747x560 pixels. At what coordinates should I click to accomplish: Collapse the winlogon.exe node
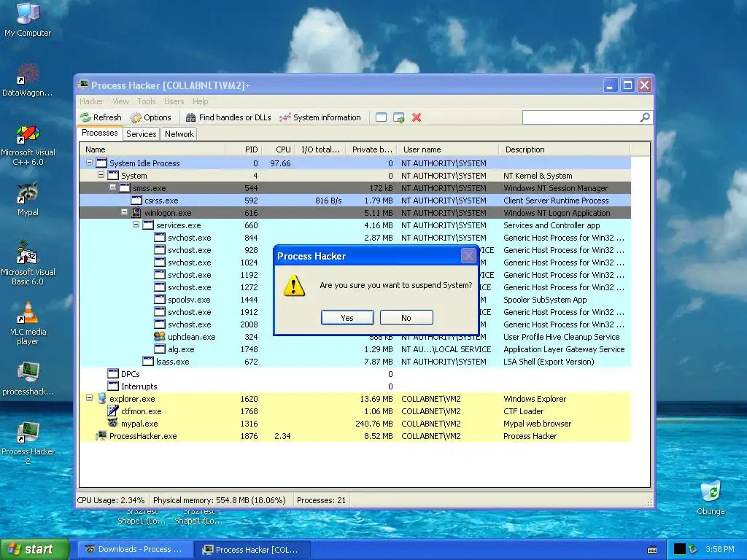coord(124,212)
